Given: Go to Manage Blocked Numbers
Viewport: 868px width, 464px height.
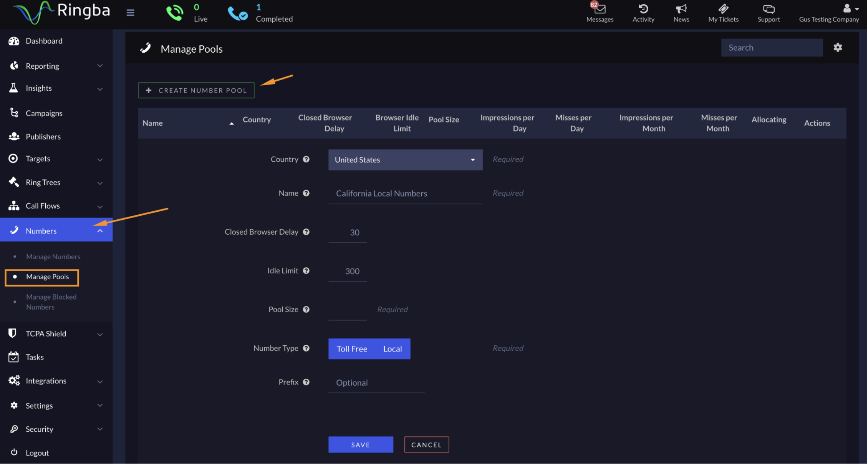Looking at the screenshot, I should pyautogui.click(x=51, y=302).
